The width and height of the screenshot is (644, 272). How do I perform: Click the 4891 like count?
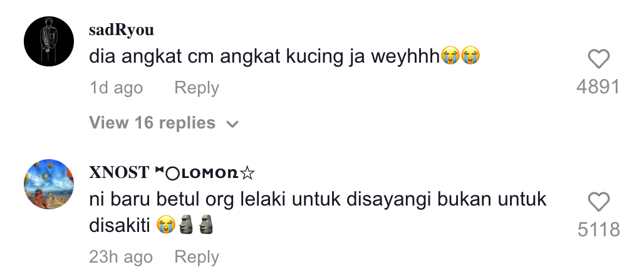point(598,87)
